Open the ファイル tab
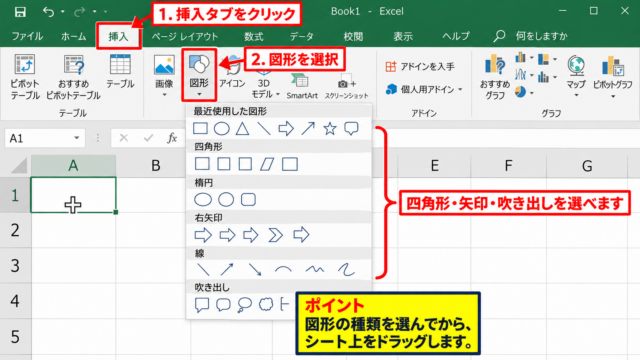The height and width of the screenshot is (360, 640). click(27, 36)
